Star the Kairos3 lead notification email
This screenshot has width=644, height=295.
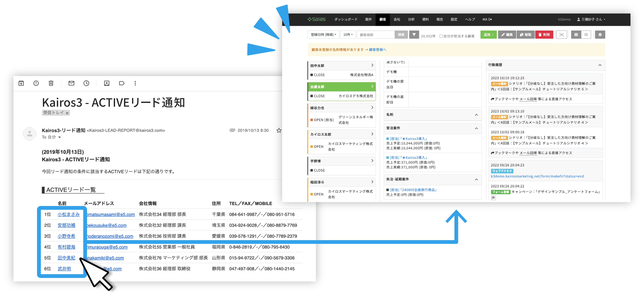click(x=279, y=130)
